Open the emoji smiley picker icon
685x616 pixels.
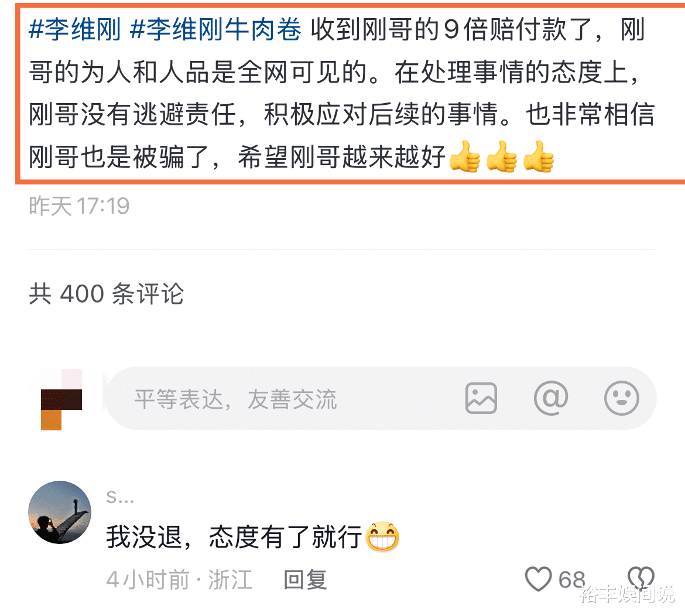(x=621, y=398)
